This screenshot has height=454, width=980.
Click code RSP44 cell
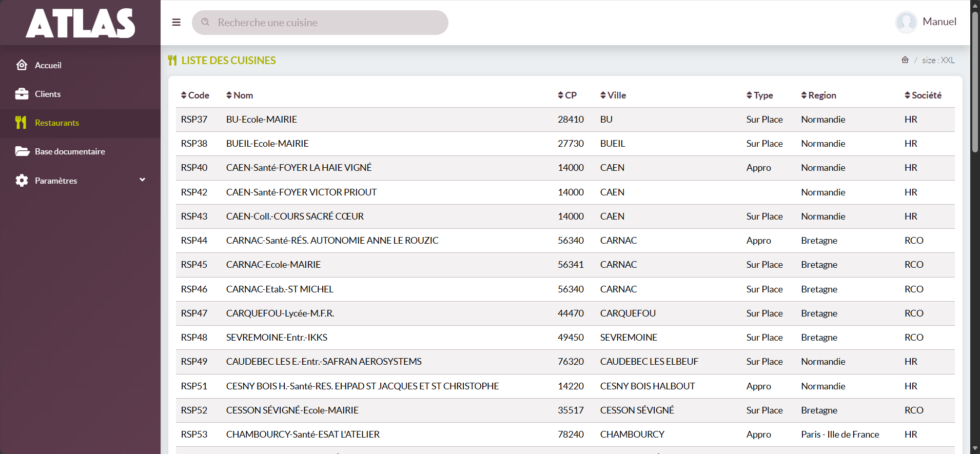click(x=194, y=241)
